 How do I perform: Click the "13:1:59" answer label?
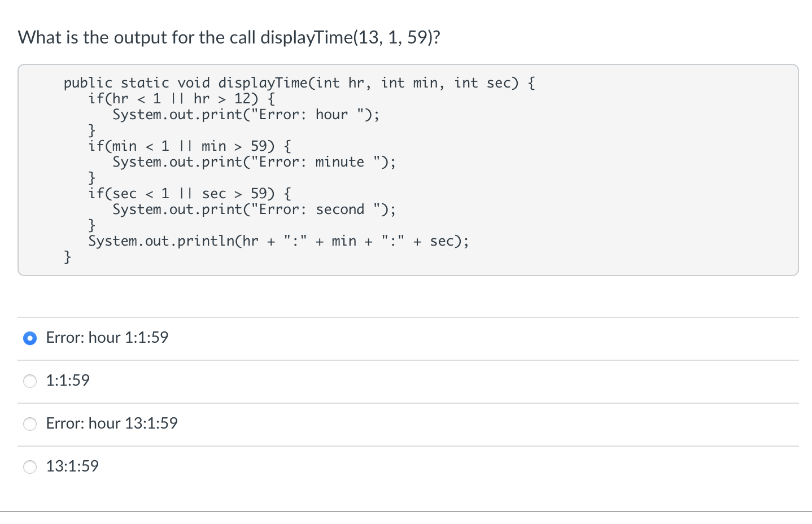click(72, 466)
